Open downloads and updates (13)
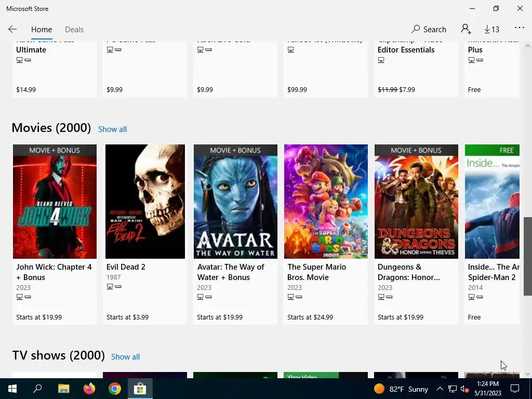The height and width of the screenshot is (399, 532). 491,30
